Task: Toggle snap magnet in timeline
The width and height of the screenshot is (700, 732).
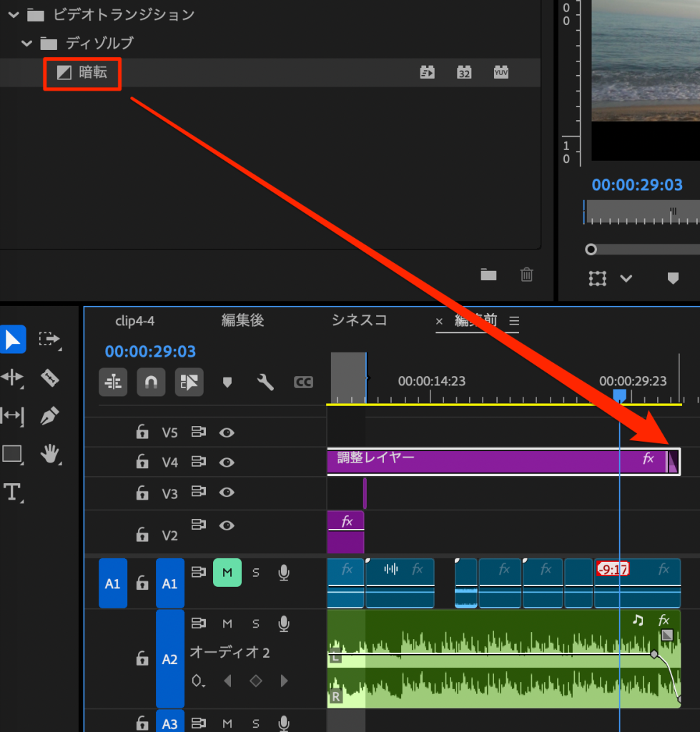Action: coord(150,382)
